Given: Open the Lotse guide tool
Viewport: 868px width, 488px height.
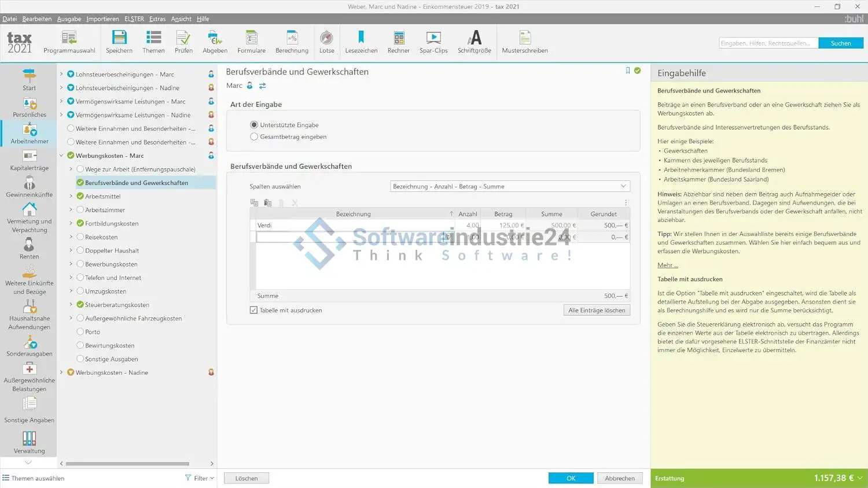Looking at the screenshot, I should [326, 38].
